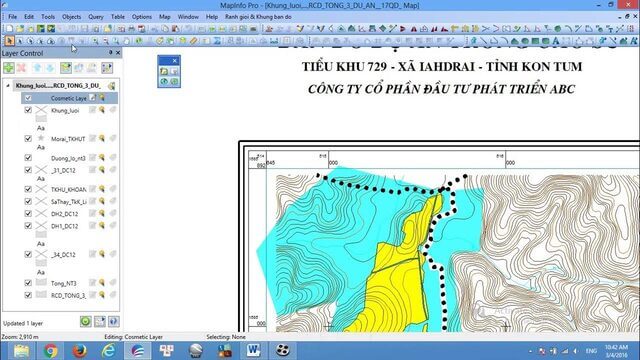Click the help icon at Layer Control bottom
Viewport: 640px width, 360px height.
(x=113, y=322)
